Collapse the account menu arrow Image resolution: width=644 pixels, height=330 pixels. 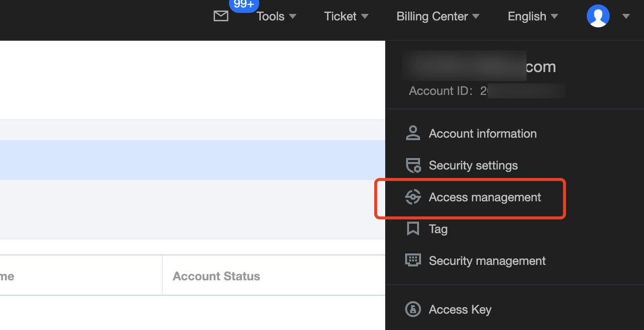626,16
